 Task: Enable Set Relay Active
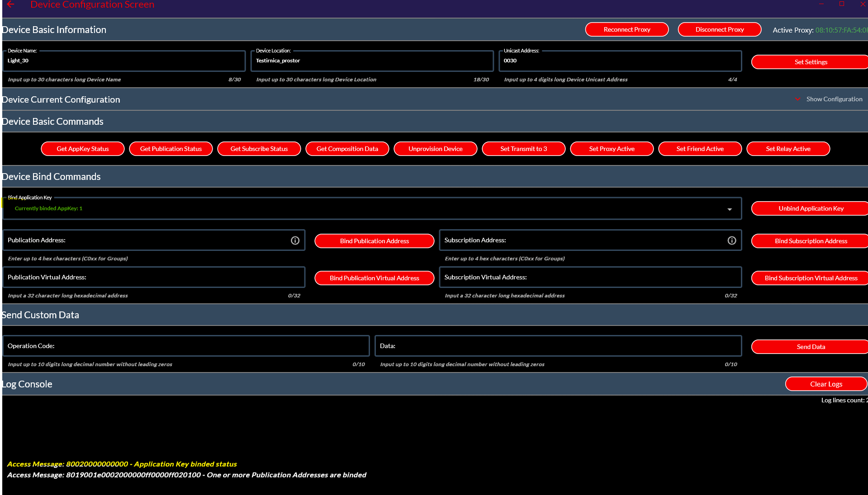(788, 149)
